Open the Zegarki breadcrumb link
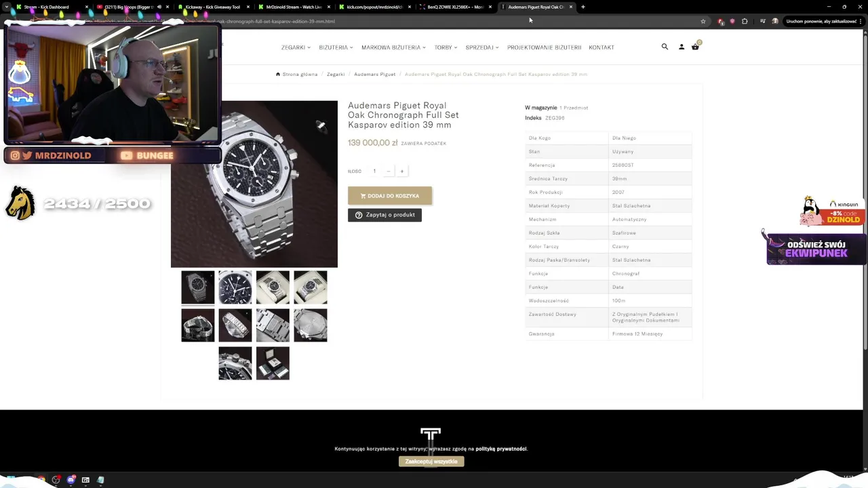 (336, 74)
